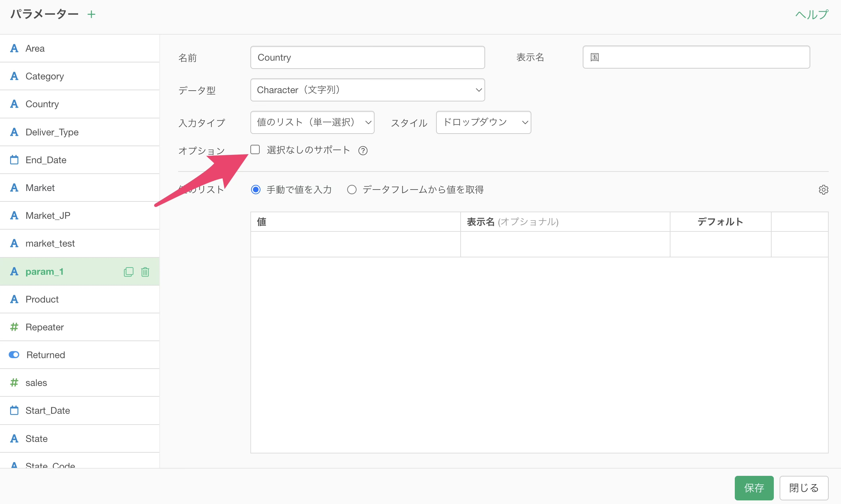Select the Market parameter
Image resolution: width=841 pixels, height=504 pixels.
pyautogui.click(x=79, y=188)
